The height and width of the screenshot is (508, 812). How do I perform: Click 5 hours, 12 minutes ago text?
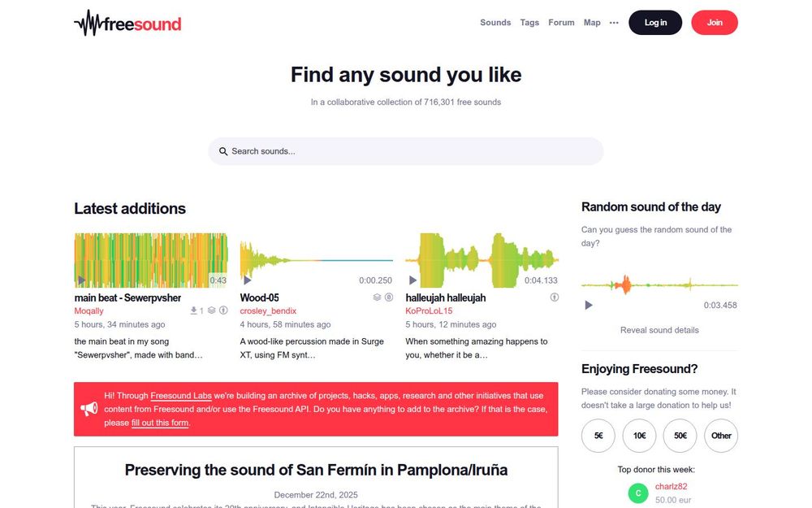pos(451,324)
